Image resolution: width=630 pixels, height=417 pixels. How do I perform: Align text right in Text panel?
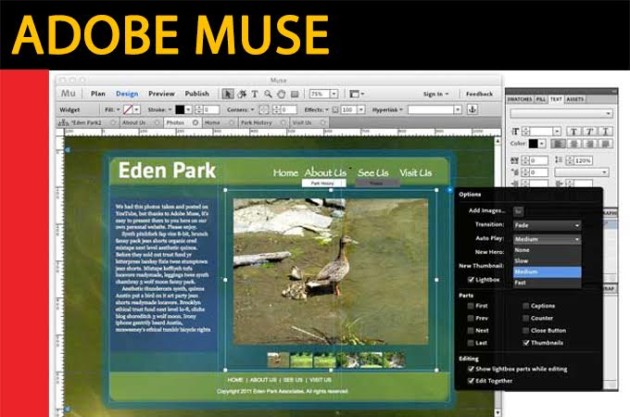[590, 143]
